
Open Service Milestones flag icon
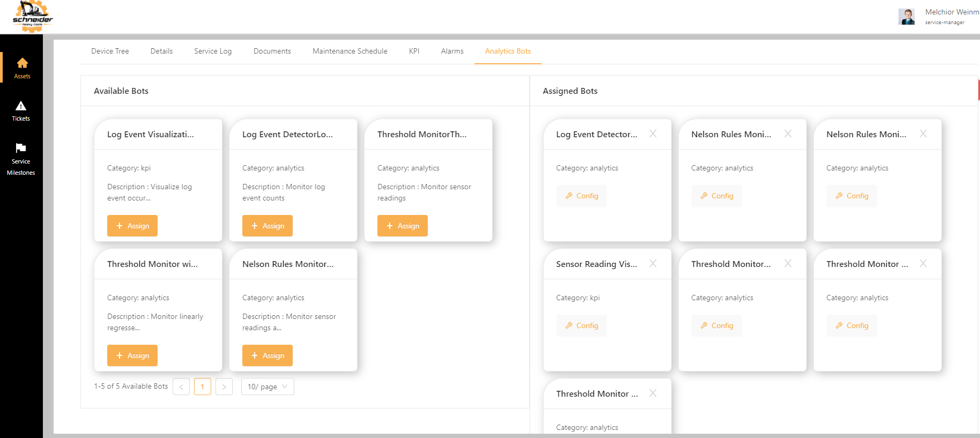pos(21,148)
